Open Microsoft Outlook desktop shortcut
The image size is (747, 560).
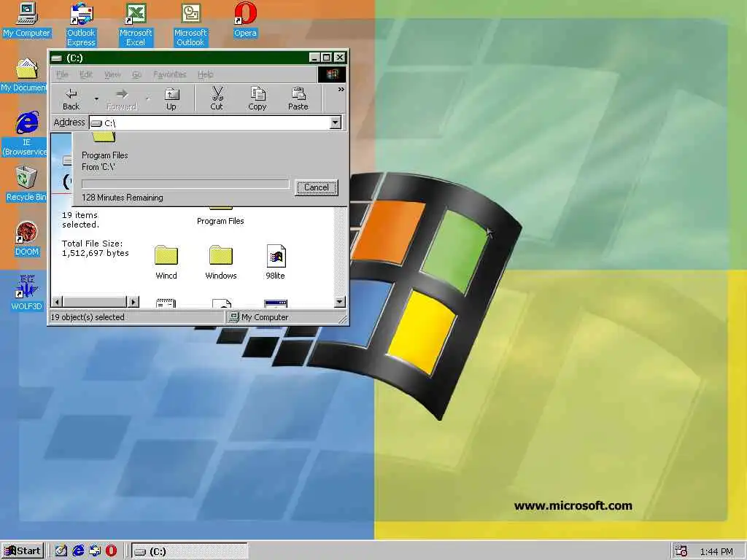(190, 24)
